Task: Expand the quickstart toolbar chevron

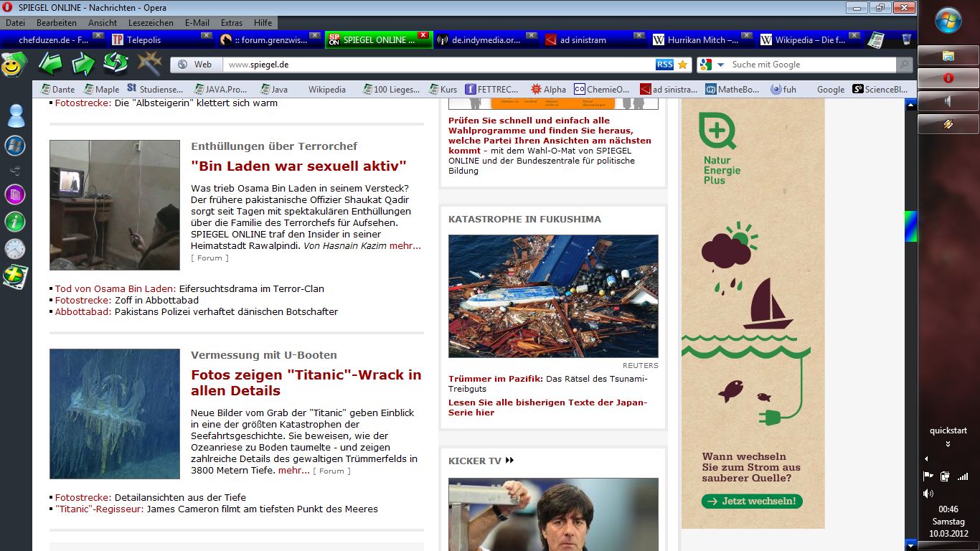Action: (948, 444)
